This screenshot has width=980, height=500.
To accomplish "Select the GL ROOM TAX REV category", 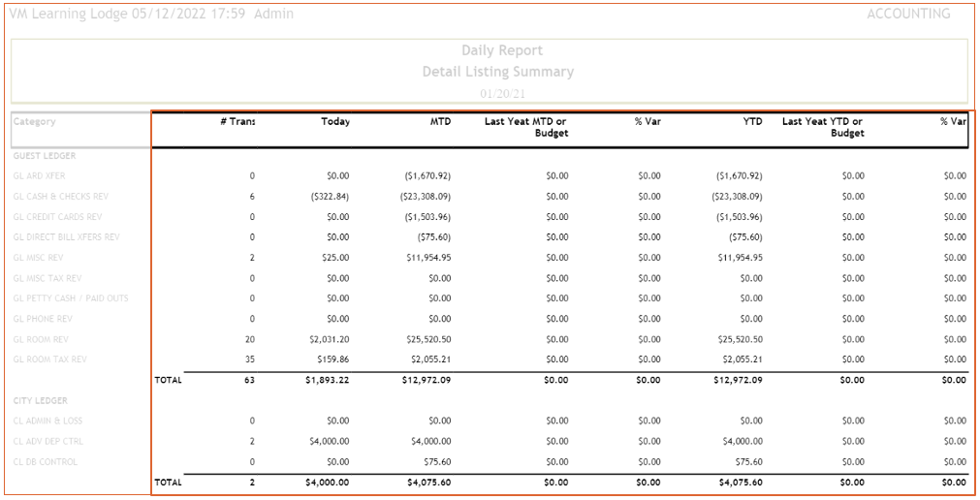I will [49, 359].
